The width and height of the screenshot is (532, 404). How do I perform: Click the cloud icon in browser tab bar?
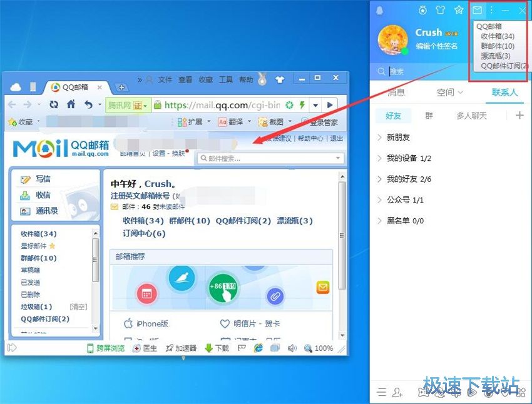[x=16, y=87]
